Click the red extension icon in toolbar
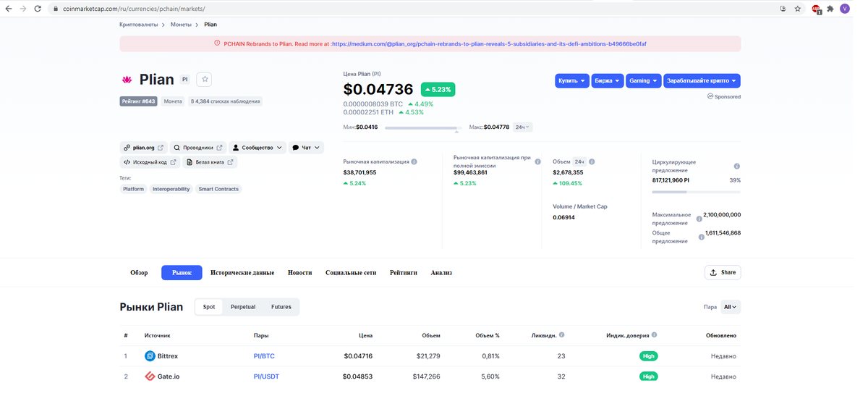868x396 pixels. coord(817,9)
